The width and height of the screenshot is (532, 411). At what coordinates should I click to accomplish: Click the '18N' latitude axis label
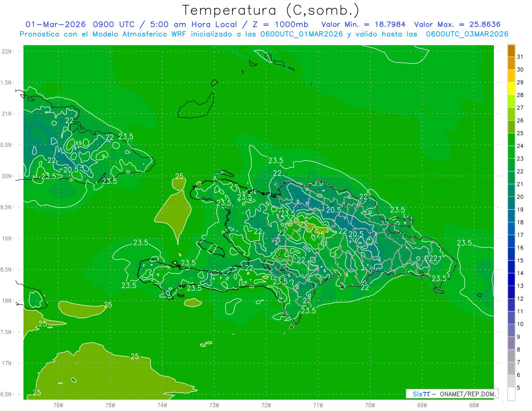click(7, 301)
